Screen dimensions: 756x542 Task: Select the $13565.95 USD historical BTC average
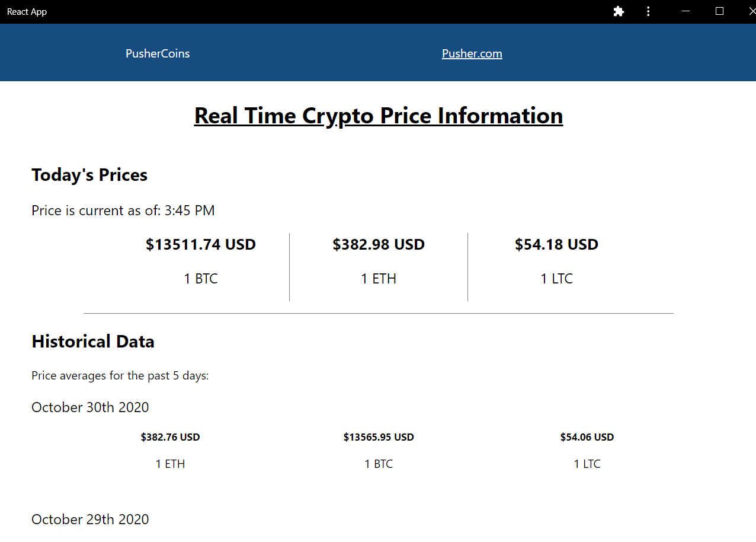pyautogui.click(x=379, y=437)
